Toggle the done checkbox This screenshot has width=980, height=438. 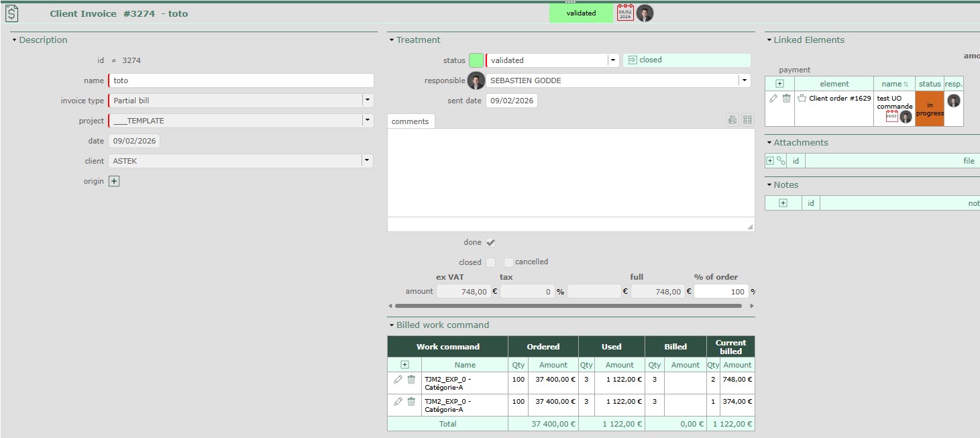(490, 243)
